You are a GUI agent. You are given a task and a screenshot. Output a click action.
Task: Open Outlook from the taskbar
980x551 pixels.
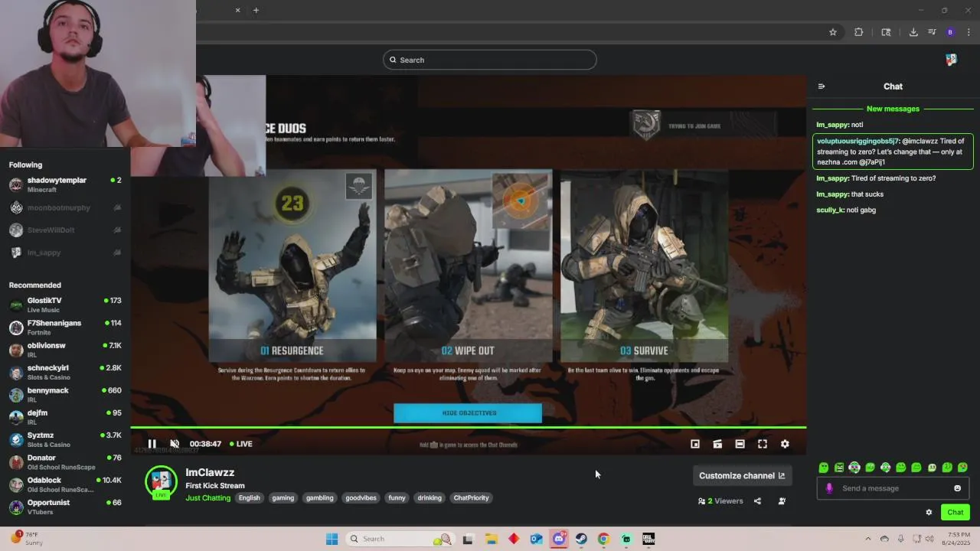[x=536, y=539]
